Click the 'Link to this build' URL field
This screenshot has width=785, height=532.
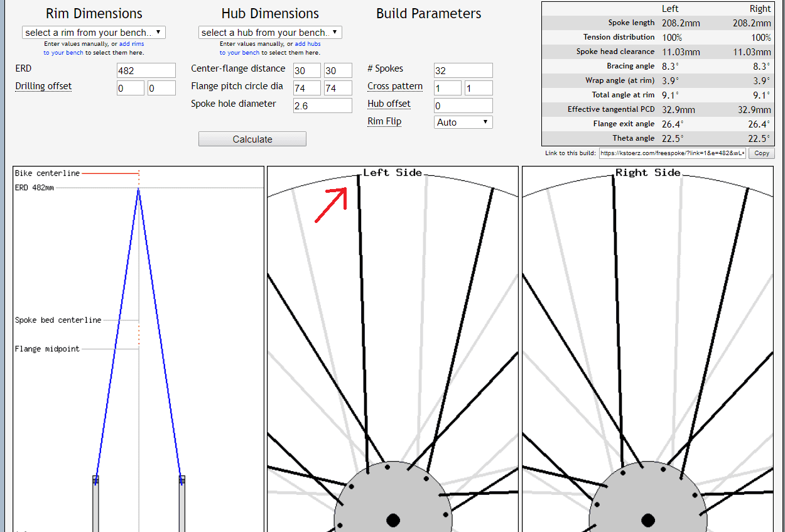click(x=673, y=153)
